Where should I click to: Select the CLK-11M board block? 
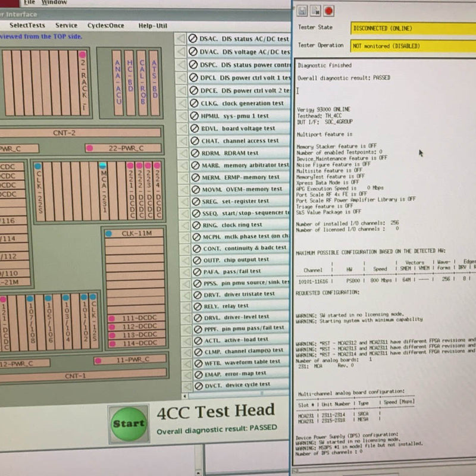134,233
